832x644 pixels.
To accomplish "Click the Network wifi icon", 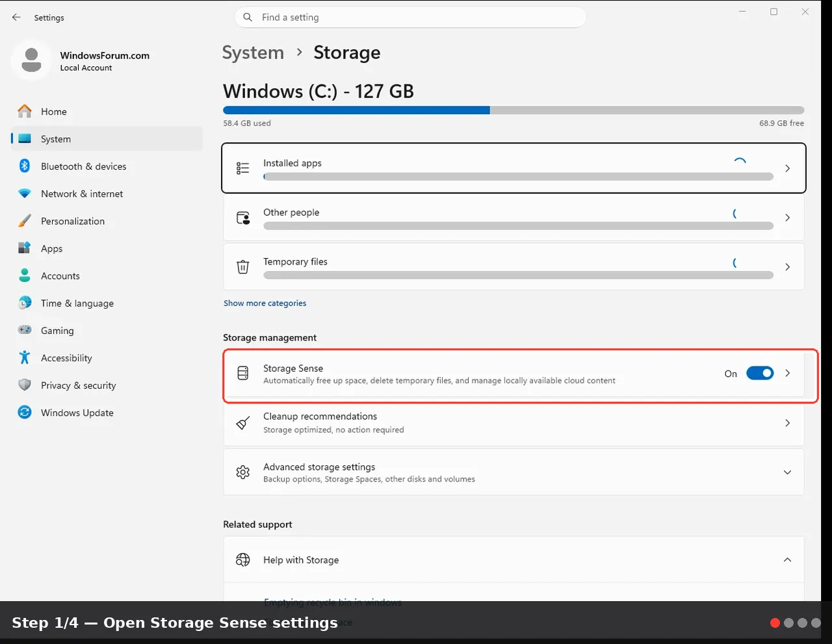I will tap(25, 194).
